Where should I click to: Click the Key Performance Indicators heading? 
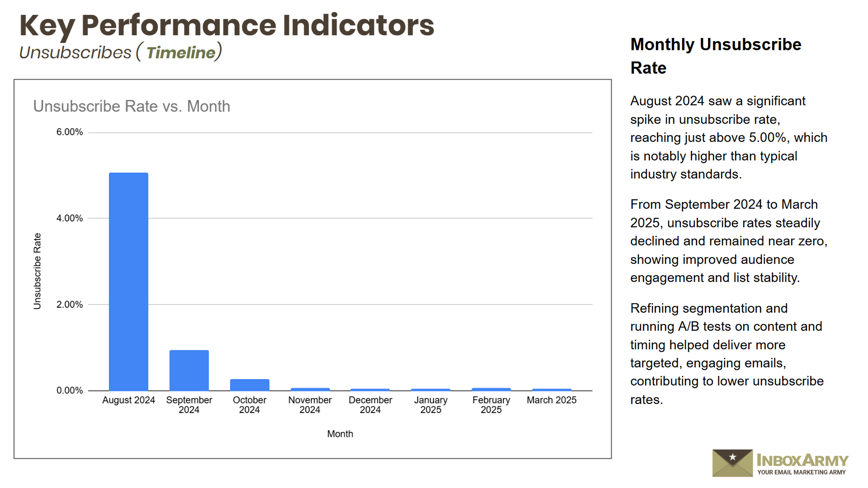click(226, 25)
